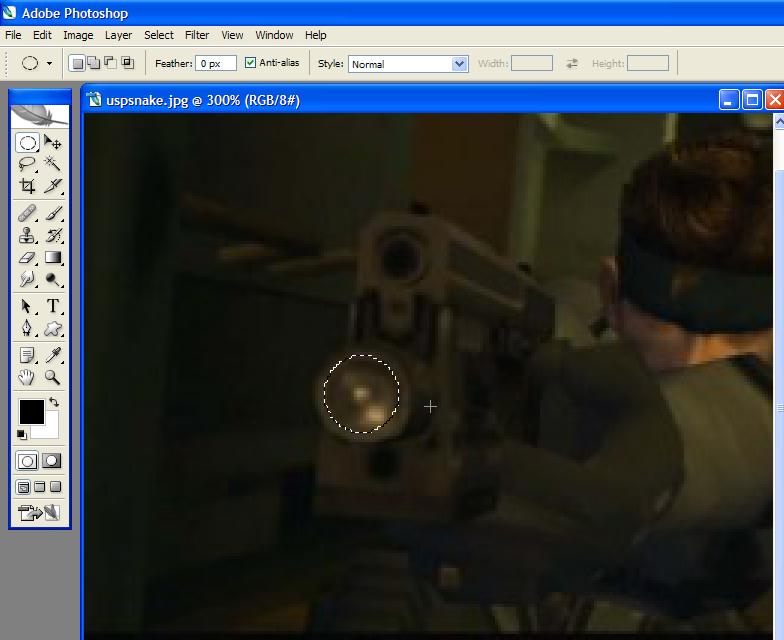
Task: Pick the Clone Stamp tool
Action: pyautogui.click(x=28, y=236)
